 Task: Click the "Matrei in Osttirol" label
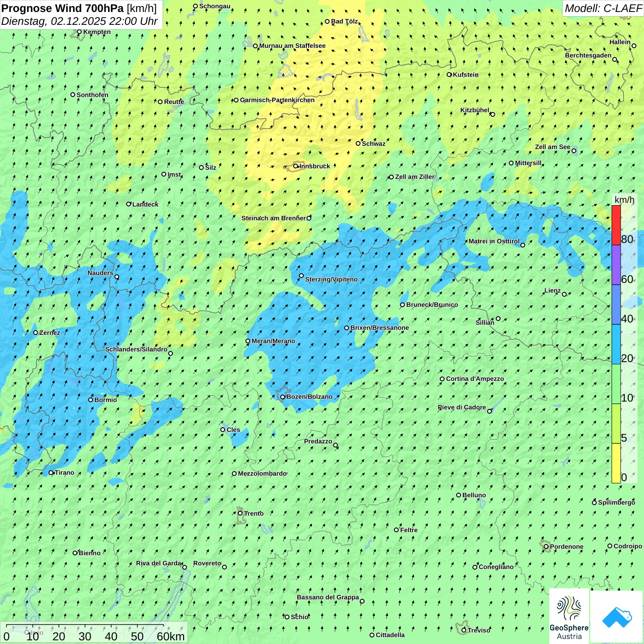pos(494,241)
